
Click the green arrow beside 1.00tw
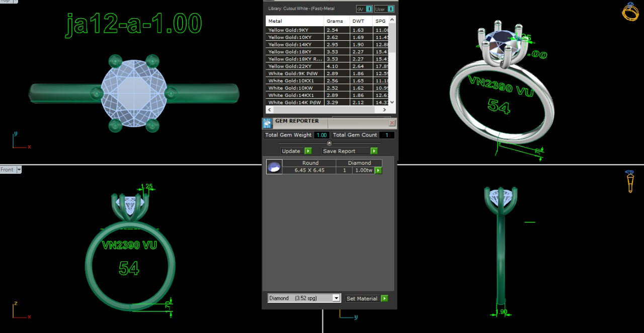pyautogui.click(x=378, y=170)
